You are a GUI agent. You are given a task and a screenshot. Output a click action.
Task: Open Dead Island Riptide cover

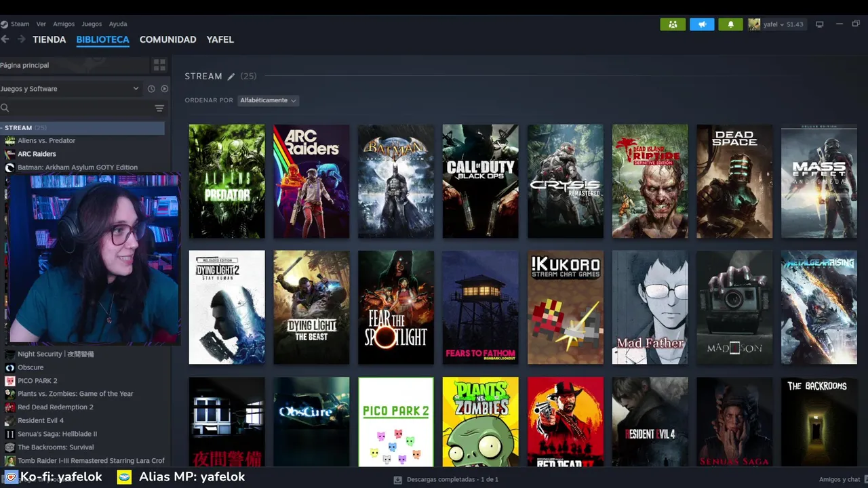(x=650, y=181)
